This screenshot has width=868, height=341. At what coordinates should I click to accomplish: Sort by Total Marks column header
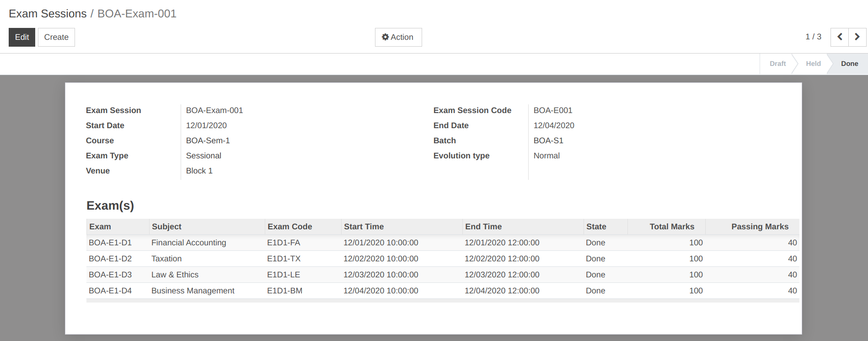pyautogui.click(x=666, y=227)
